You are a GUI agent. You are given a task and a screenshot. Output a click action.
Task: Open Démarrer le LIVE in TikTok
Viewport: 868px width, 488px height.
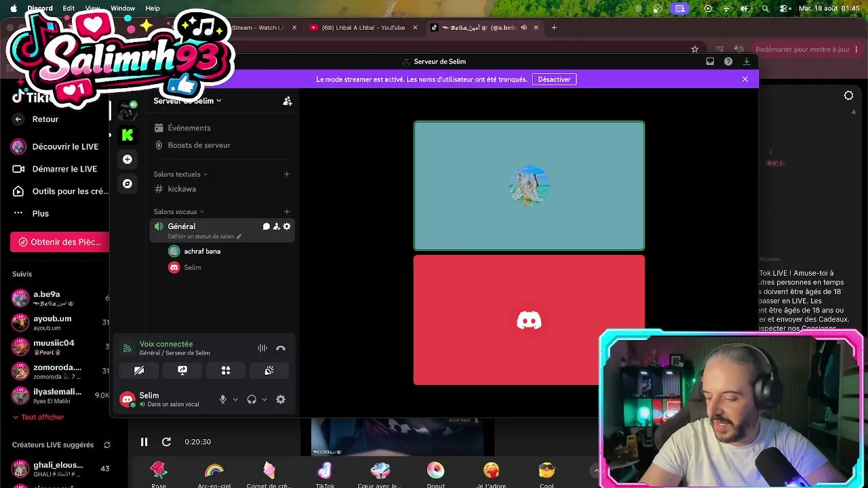[x=55, y=169]
